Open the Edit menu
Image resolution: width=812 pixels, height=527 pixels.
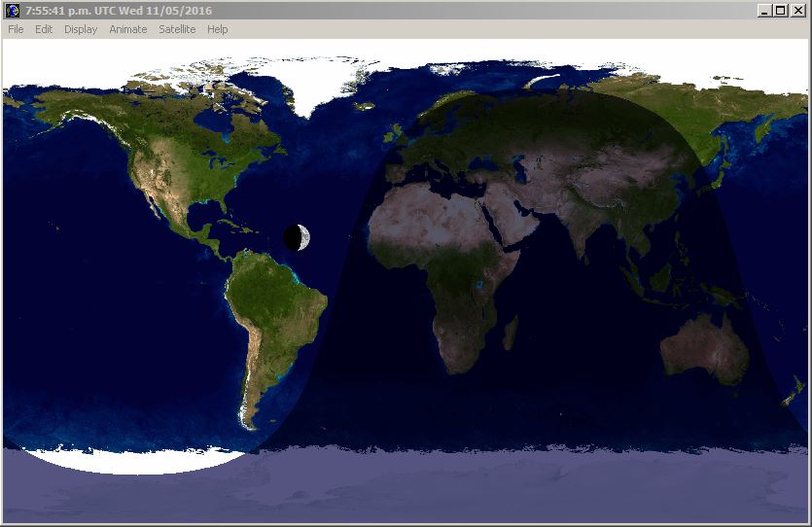click(x=44, y=29)
